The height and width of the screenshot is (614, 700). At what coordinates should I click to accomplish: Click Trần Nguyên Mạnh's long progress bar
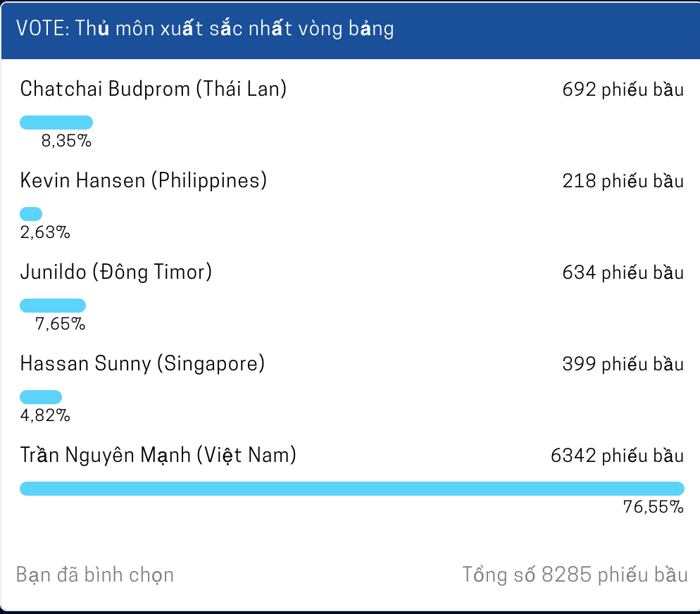(x=352, y=488)
